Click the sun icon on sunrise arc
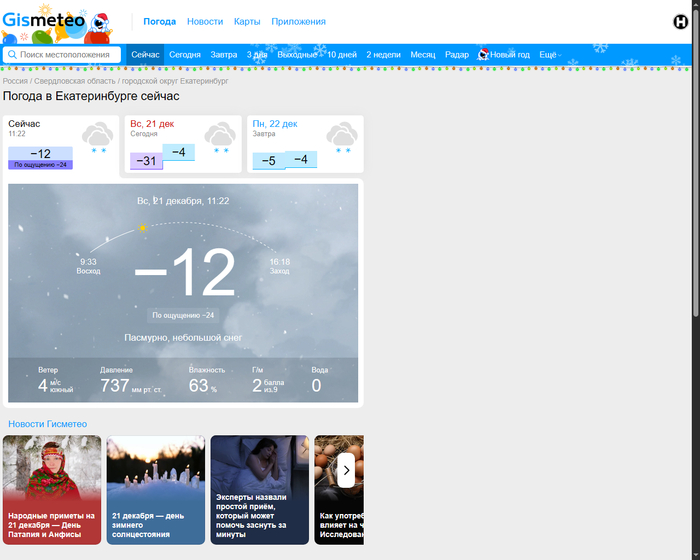 (143, 228)
